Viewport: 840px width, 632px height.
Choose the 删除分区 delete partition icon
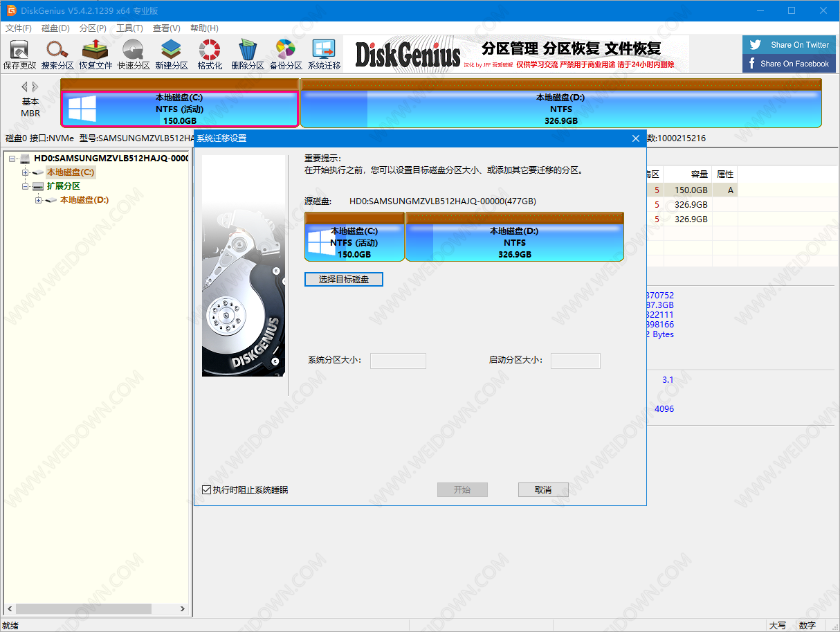coord(248,55)
